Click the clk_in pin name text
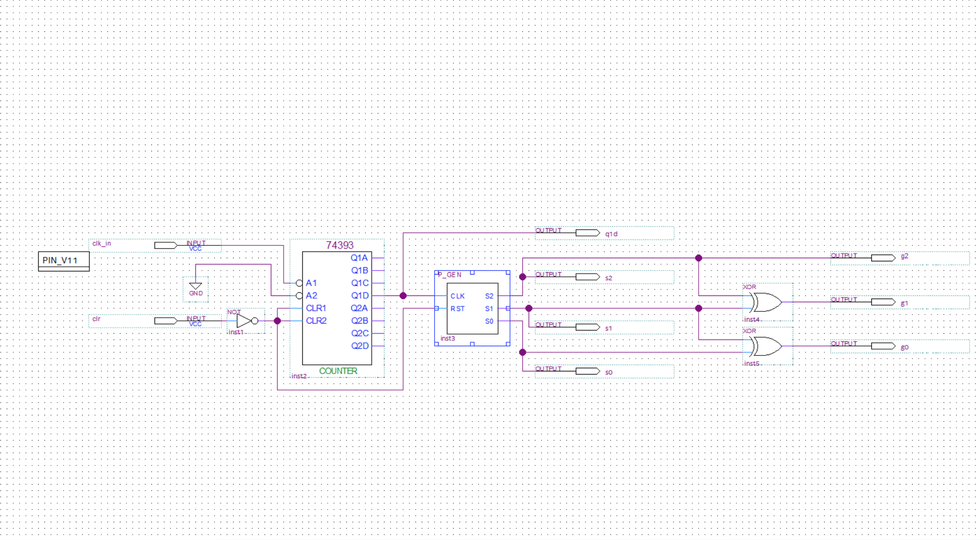The image size is (980, 540). [x=102, y=244]
